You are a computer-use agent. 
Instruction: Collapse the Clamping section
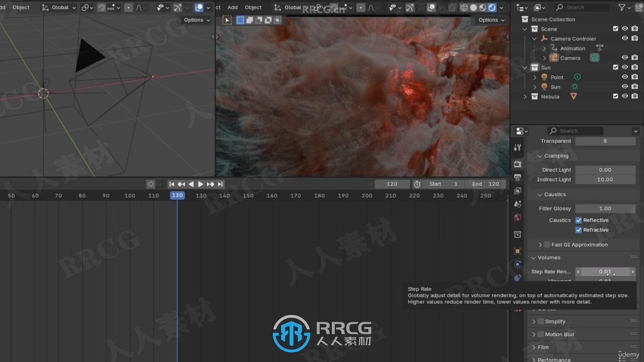[540, 156]
